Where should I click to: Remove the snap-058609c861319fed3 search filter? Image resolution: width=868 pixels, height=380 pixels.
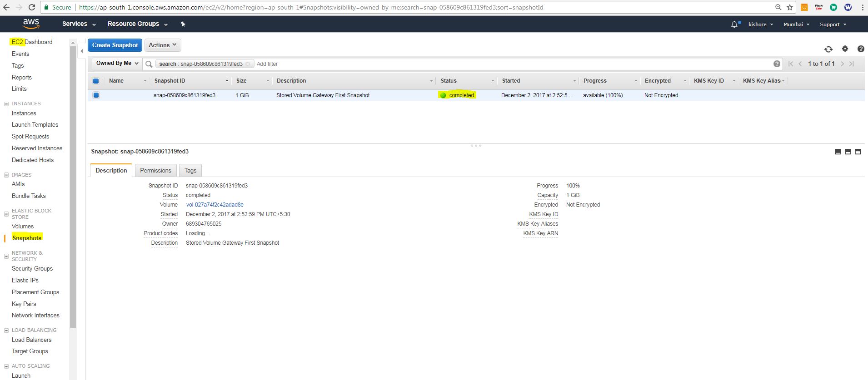pos(248,64)
